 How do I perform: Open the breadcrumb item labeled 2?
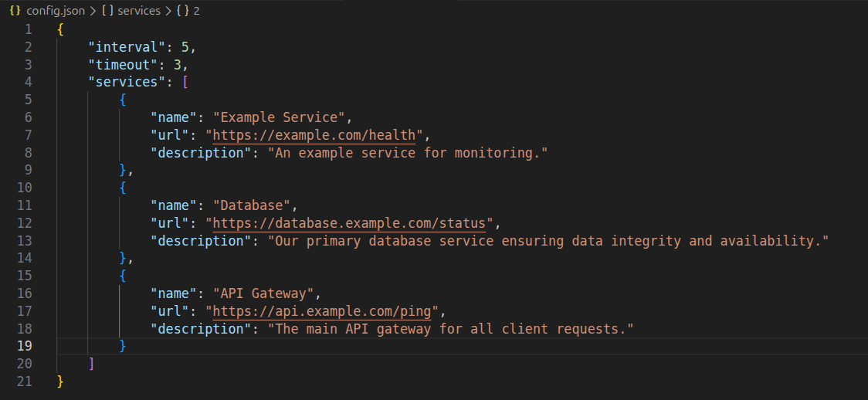tap(196, 11)
